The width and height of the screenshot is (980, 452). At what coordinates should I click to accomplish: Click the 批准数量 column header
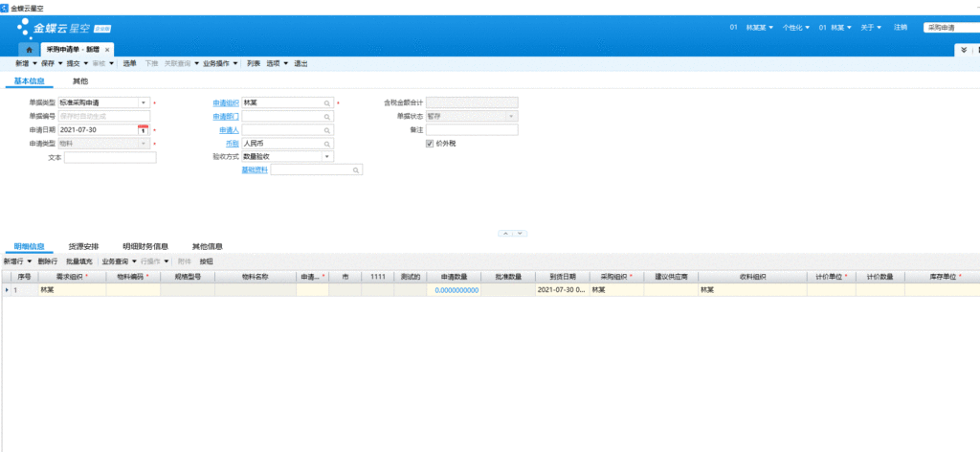pos(508,276)
